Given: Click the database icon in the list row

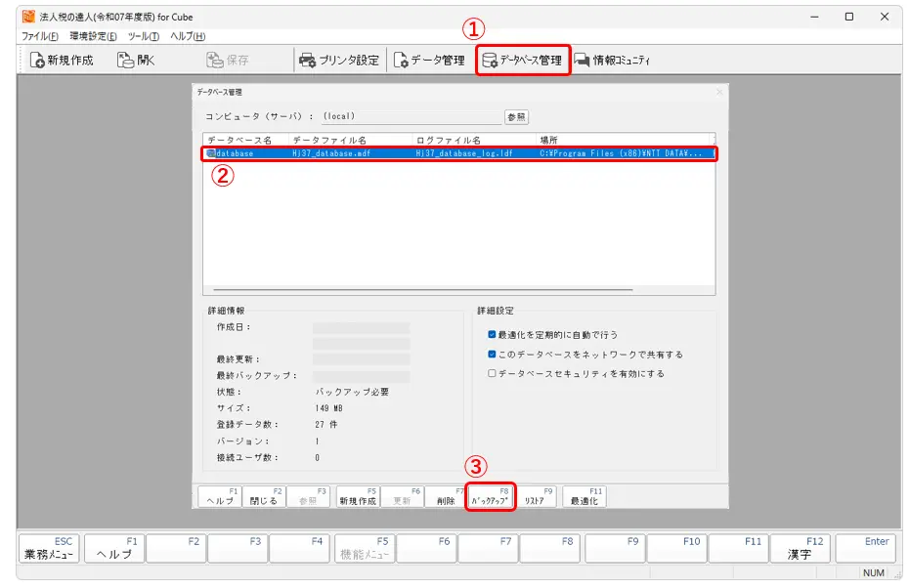Looking at the screenshot, I should click(211, 153).
